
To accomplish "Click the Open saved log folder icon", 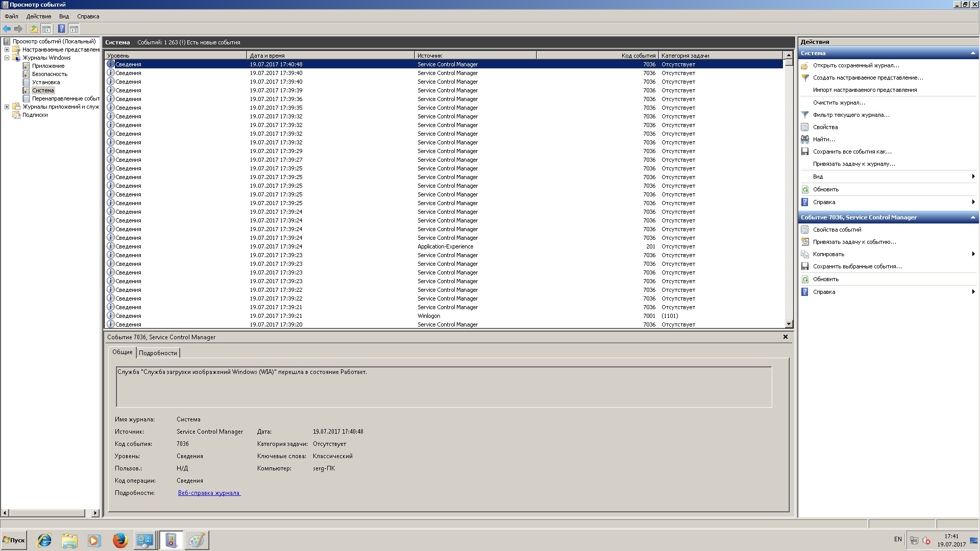I will tap(805, 65).
